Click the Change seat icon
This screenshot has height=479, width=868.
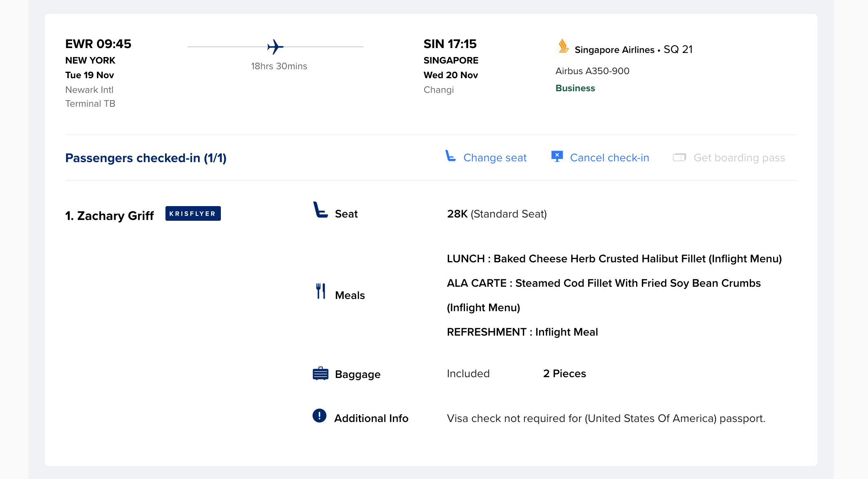click(x=450, y=156)
